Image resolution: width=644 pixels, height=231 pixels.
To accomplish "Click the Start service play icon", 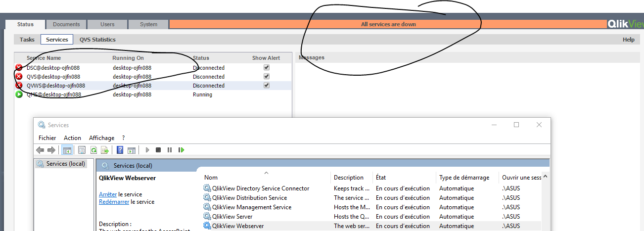I will [147, 150].
